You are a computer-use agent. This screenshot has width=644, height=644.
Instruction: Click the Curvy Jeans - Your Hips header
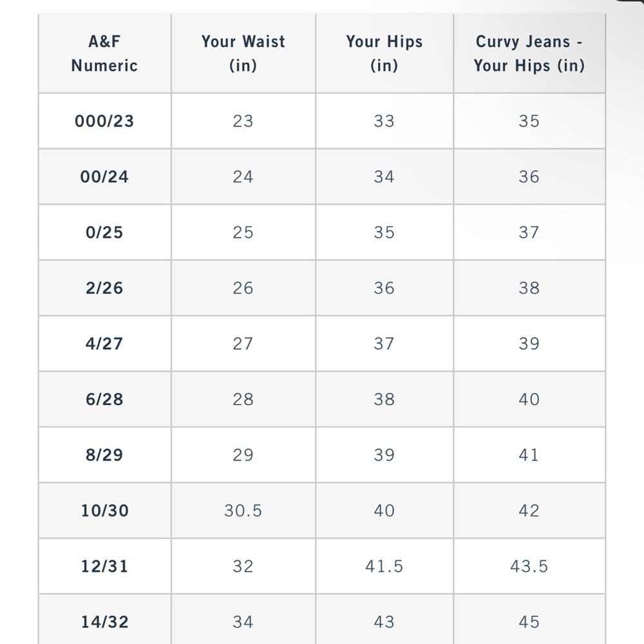point(529,53)
